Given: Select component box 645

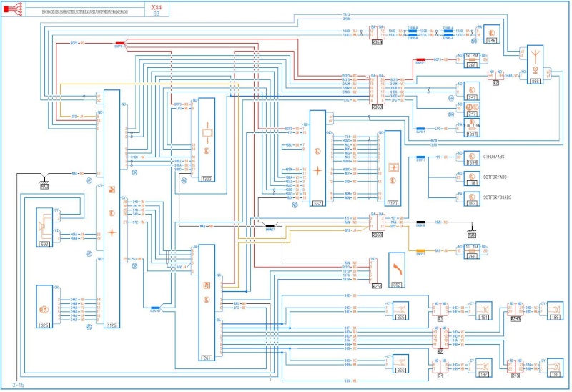Looking at the screenshot, I should coord(492,34).
